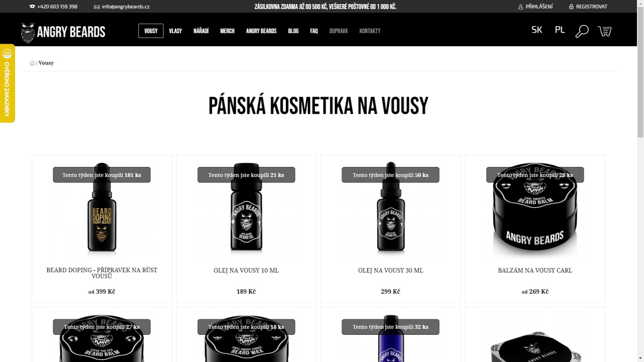The image size is (644, 362).
Task: Switch to PL language version
Action: (560, 30)
